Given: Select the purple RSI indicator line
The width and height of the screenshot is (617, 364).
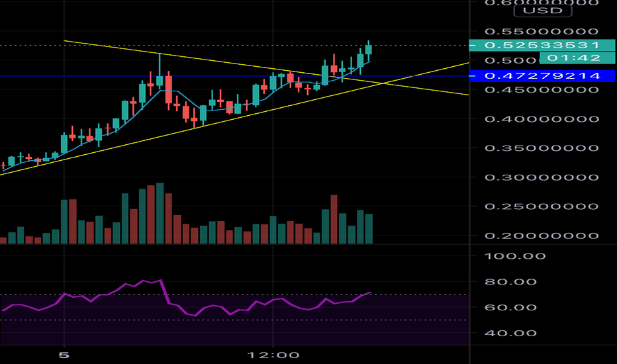Looking at the screenshot, I should (187, 298).
